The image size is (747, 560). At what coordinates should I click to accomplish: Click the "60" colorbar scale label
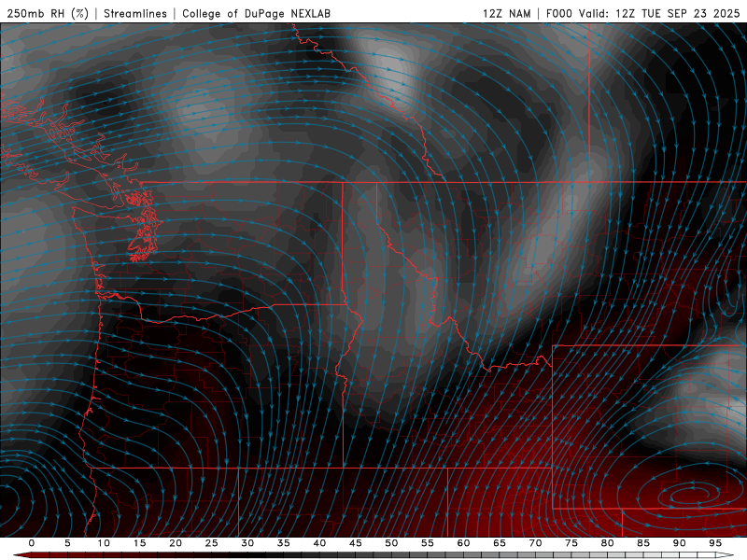[x=463, y=543]
